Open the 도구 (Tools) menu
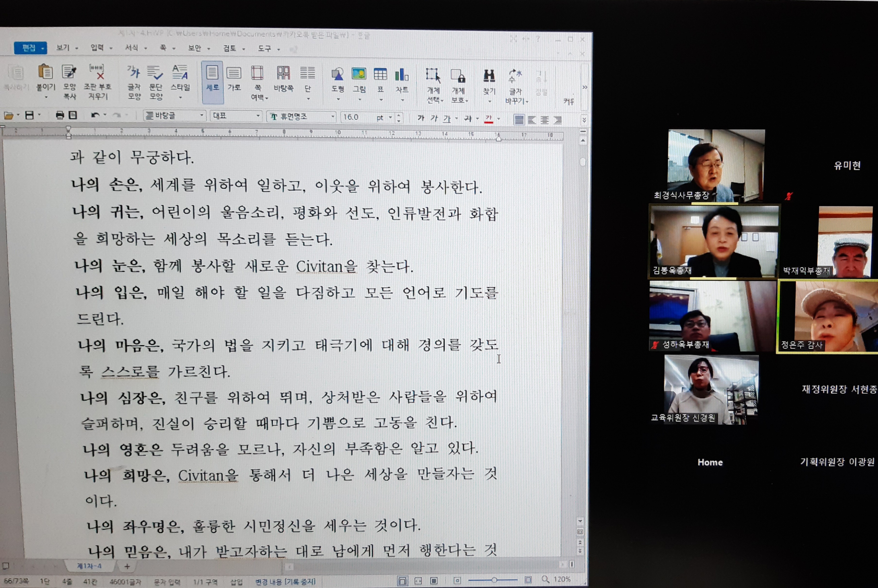878x588 pixels. tap(268, 48)
